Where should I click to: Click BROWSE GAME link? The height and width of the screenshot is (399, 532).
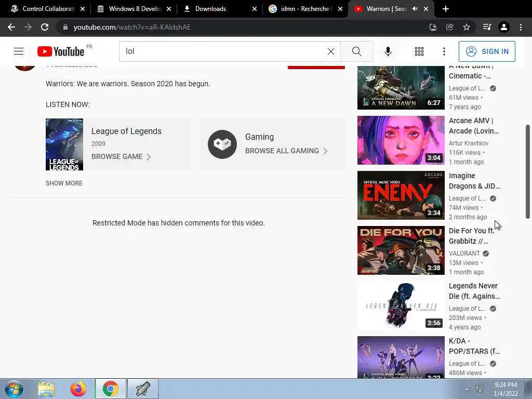click(121, 156)
